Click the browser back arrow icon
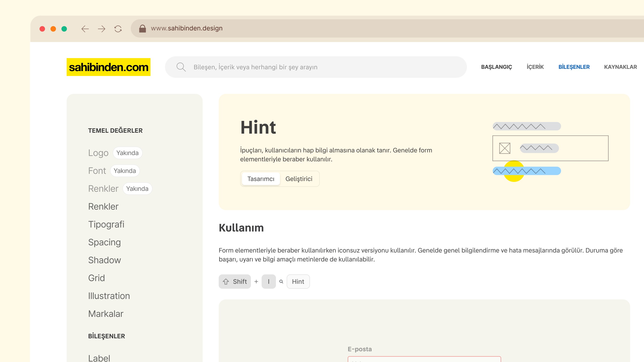The width and height of the screenshot is (644, 362). pos(85,29)
